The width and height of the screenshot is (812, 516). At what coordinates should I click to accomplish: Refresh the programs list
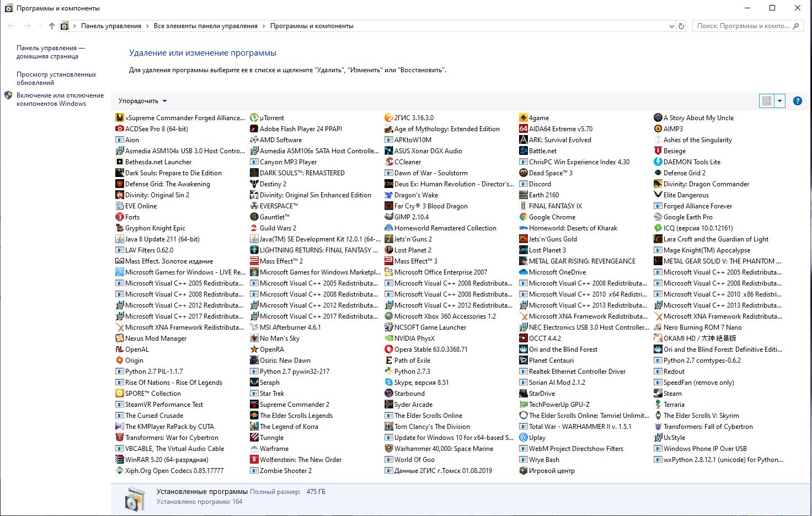click(681, 26)
